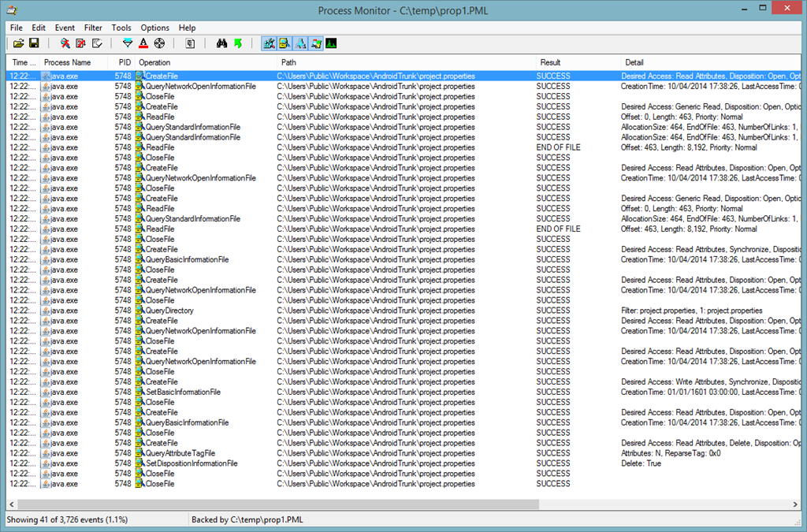Click the Clear display toolbar icon
Image resolution: width=807 pixels, height=532 pixels.
point(98,43)
